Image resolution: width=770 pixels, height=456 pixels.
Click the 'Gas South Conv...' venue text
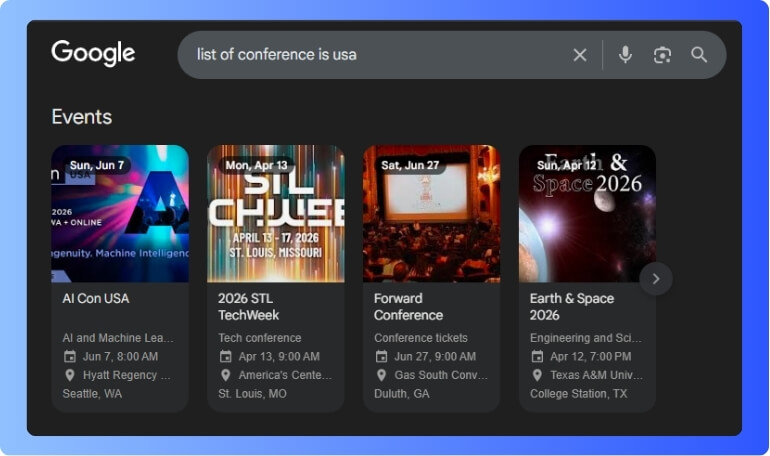[441, 375]
